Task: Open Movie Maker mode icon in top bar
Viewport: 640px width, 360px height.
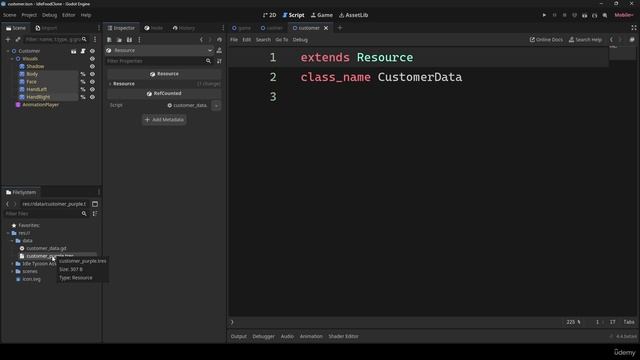Action: [605, 15]
